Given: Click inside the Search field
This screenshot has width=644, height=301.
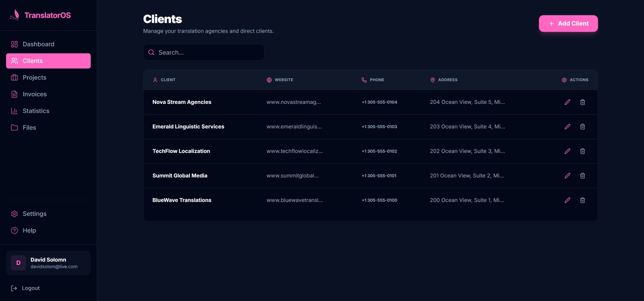Looking at the screenshot, I should pyautogui.click(x=204, y=52).
